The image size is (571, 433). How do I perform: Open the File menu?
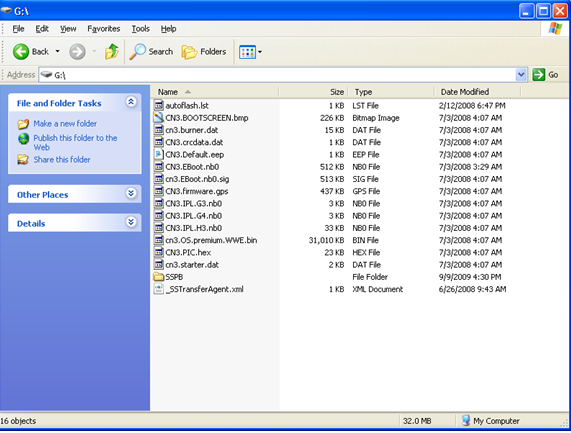pyautogui.click(x=18, y=29)
